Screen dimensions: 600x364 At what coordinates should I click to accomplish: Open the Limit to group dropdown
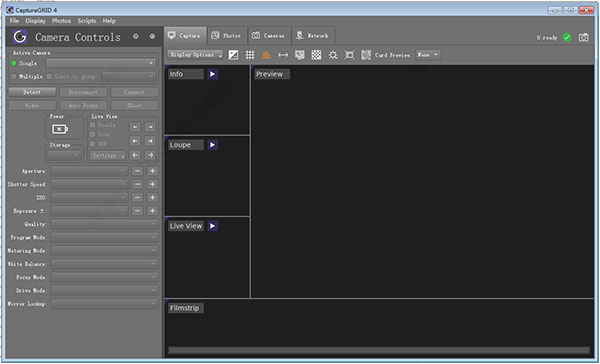(129, 77)
